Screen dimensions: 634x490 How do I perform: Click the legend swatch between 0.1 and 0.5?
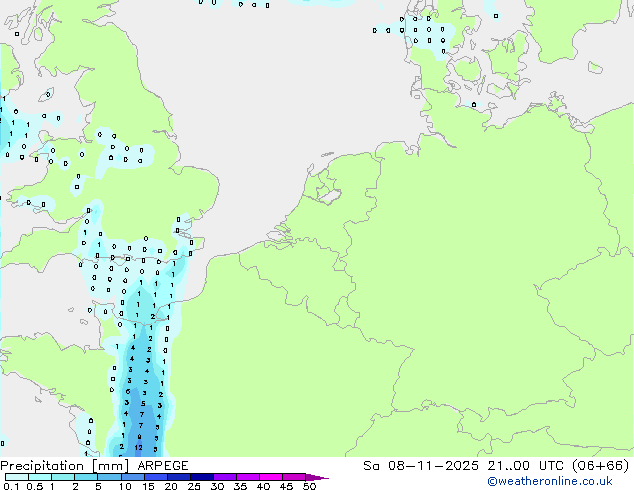(17, 477)
